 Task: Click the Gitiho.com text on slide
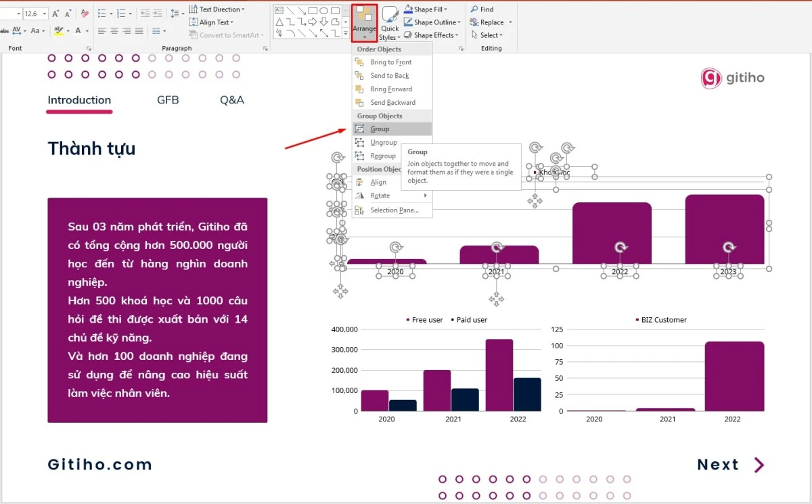pyautogui.click(x=100, y=465)
